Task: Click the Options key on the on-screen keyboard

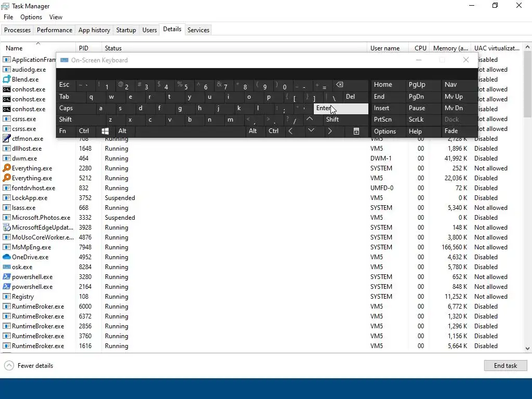Action: coord(388,131)
